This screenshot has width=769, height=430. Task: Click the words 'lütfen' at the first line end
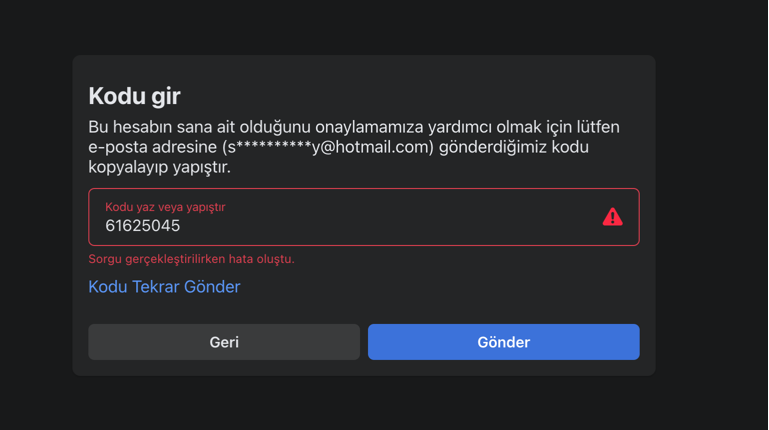click(598, 127)
